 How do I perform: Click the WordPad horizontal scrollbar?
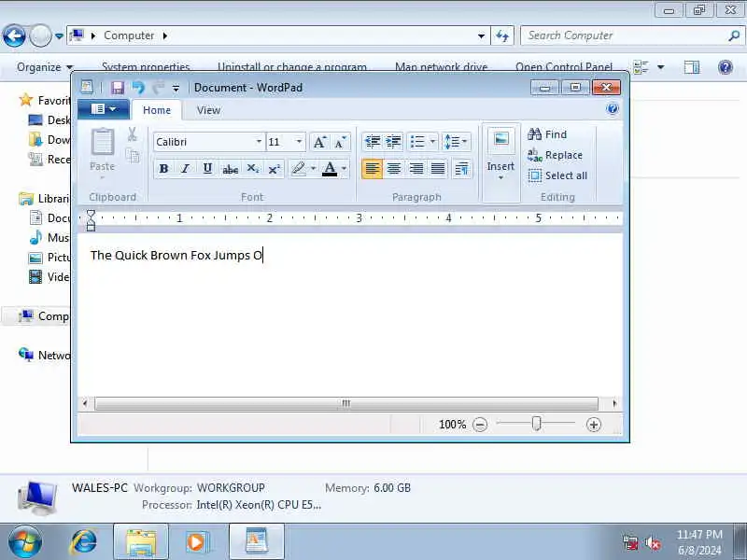(x=346, y=404)
